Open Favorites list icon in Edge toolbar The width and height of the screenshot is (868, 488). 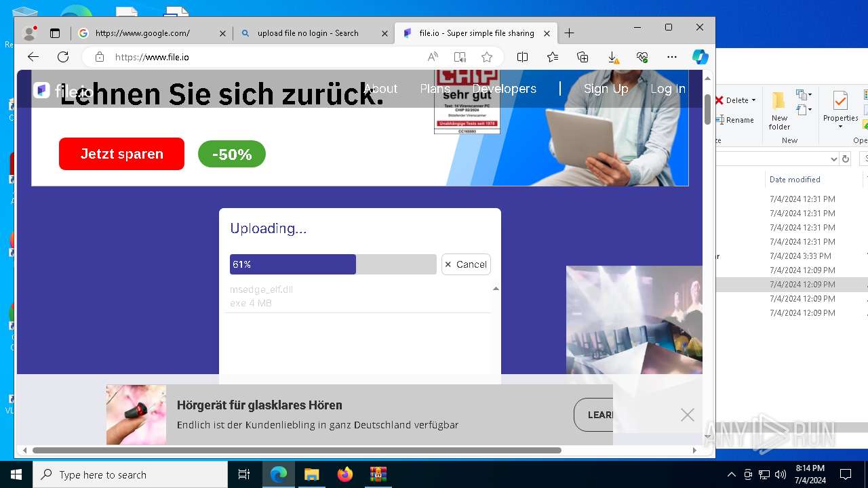[x=553, y=57]
